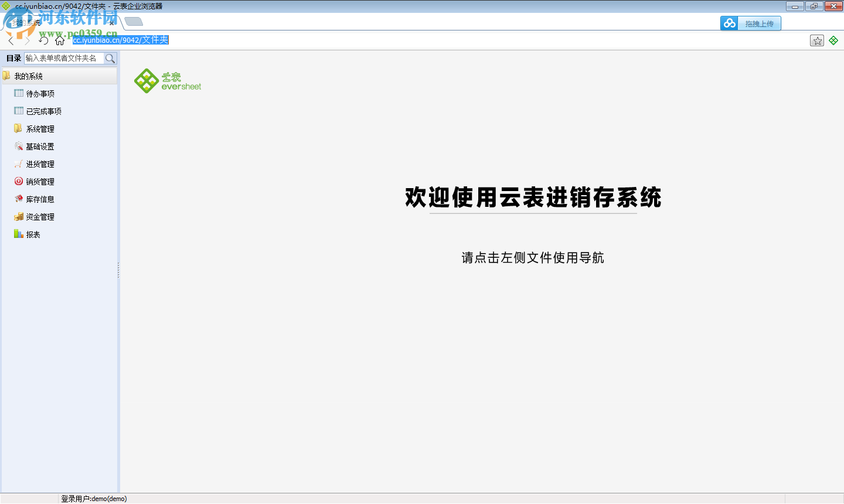Click the 进货管理 cart icon
The image size is (844, 504).
pos(19,164)
